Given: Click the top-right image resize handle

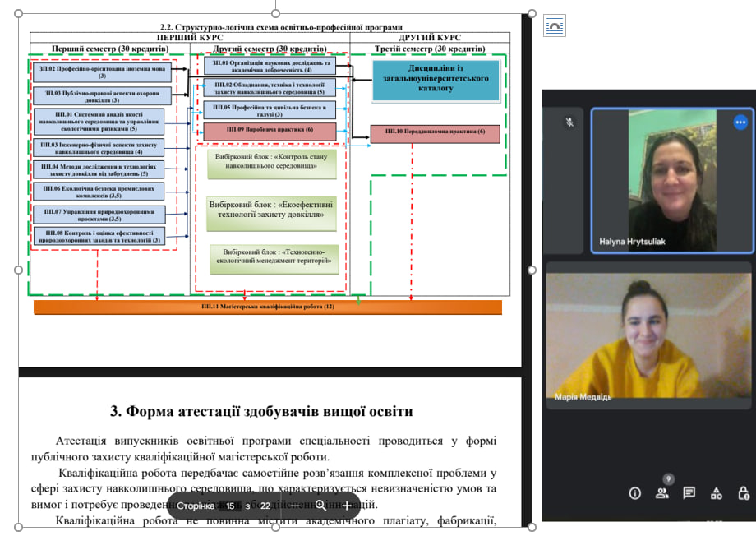Looking at the screenshot, I should [532, 14].
